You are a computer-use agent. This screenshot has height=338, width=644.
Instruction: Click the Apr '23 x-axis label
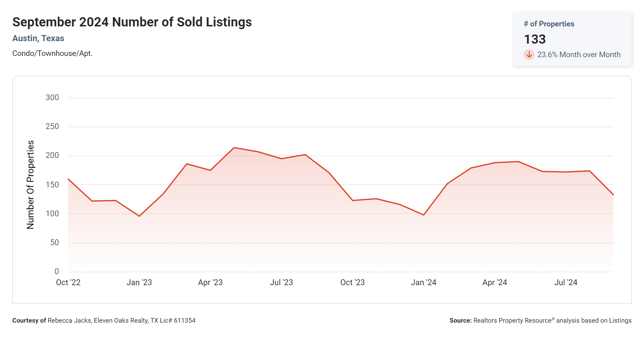[x=210, y=282]
